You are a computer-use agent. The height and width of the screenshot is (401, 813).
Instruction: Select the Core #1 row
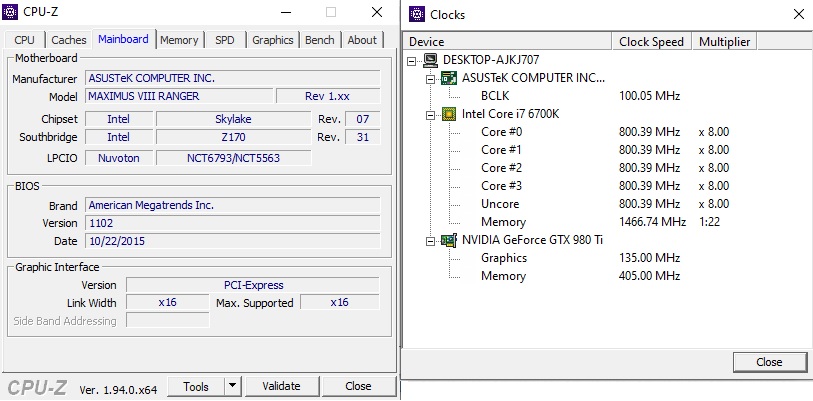pos(501,150)
